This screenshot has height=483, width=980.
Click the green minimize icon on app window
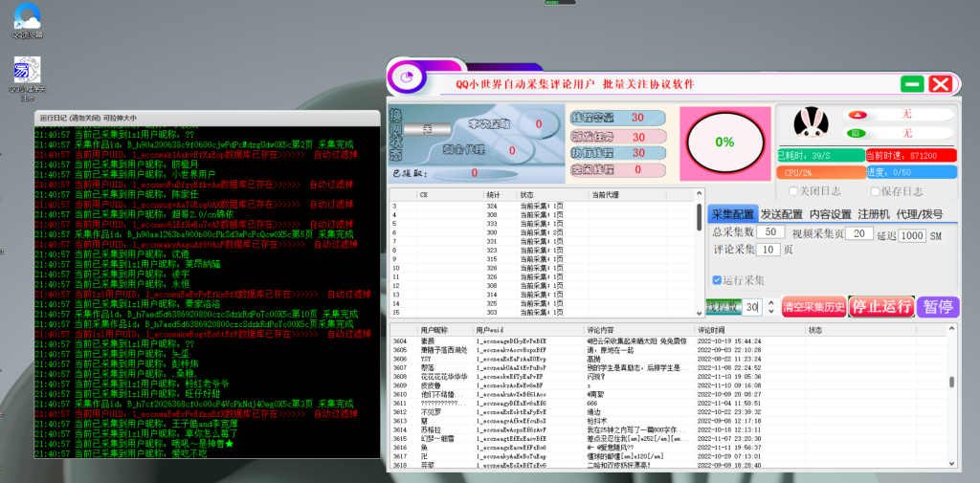coord(912,83)
